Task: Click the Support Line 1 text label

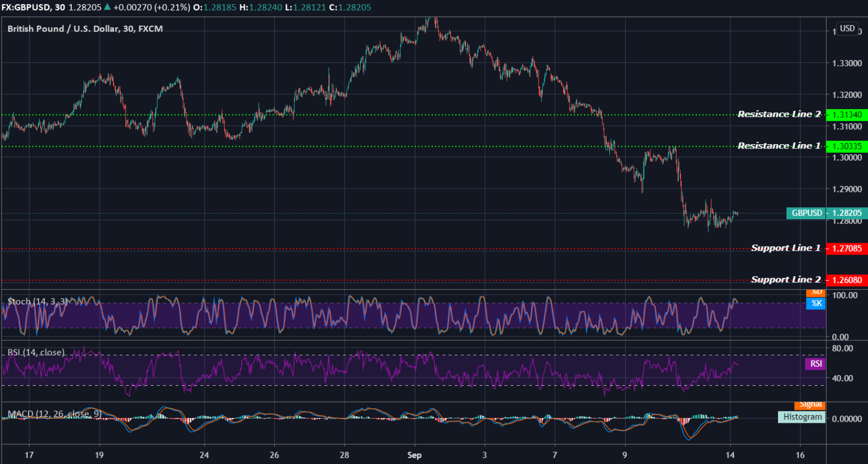Action: pyautogui.click(x=785, y=248)
